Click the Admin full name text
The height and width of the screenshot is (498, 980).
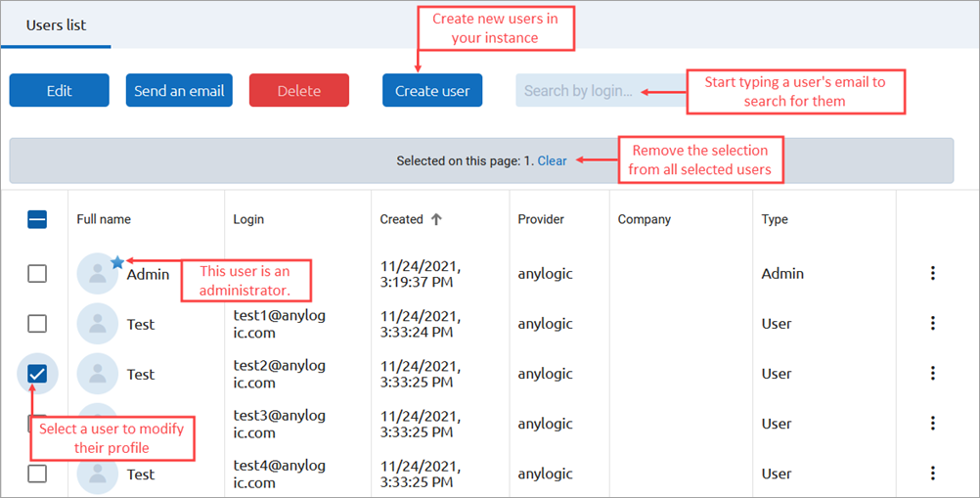click(x=148, y=274)
